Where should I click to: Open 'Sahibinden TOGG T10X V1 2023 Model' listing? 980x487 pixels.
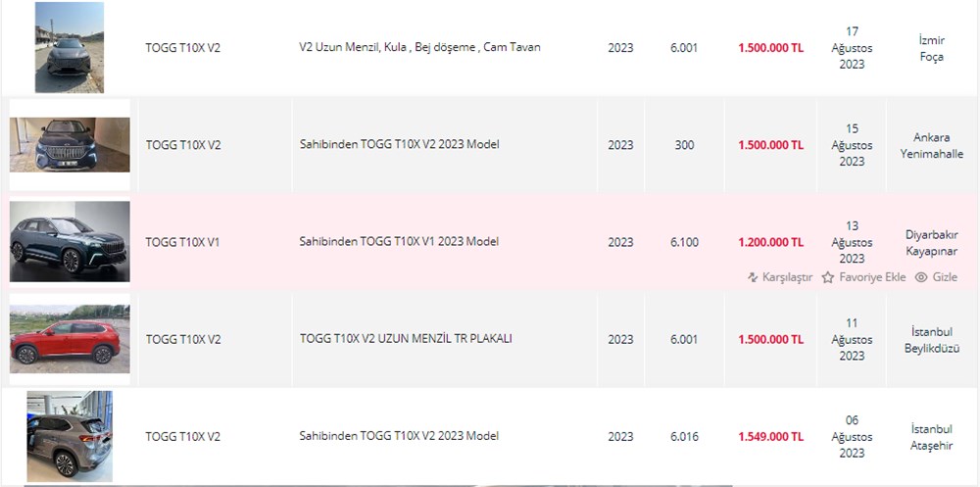point(399,242)
